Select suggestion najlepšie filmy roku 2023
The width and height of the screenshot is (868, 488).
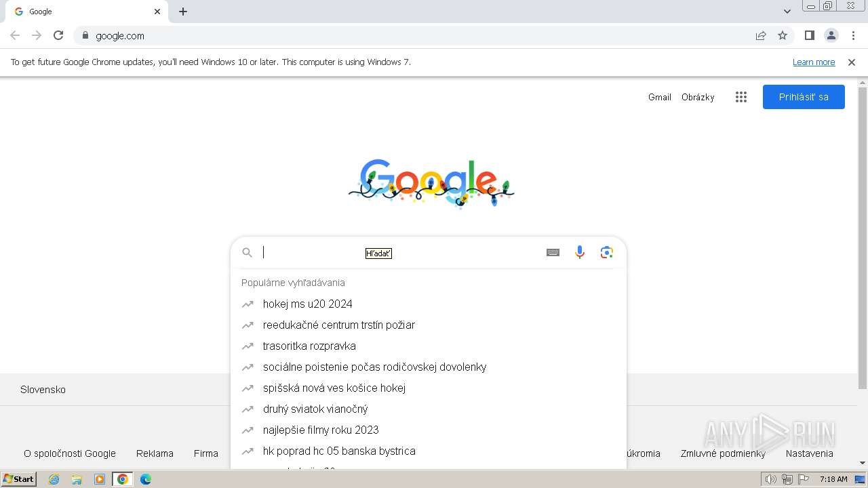429,430
